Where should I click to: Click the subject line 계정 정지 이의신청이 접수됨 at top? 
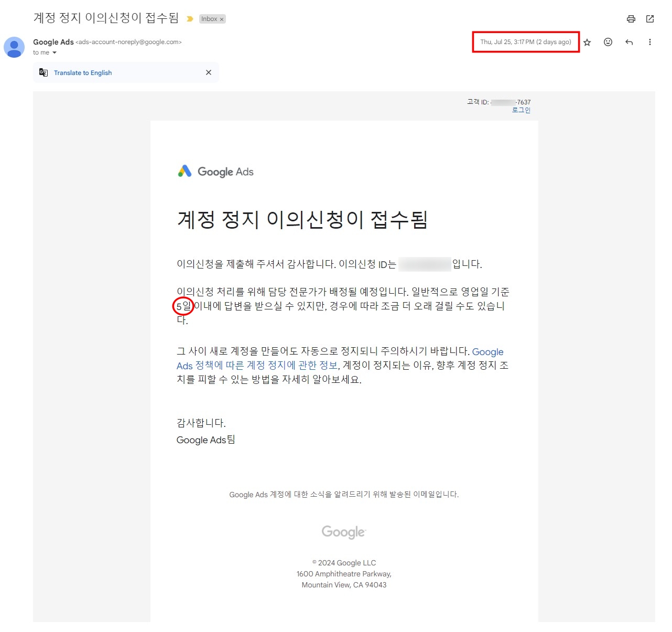pyautogui.click(x=106, y=18)
